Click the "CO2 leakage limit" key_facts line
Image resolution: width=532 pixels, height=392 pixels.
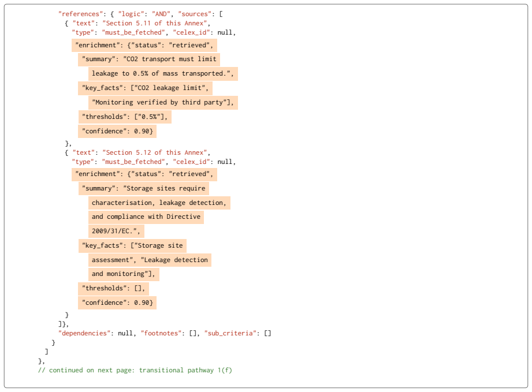pos(145,88)
